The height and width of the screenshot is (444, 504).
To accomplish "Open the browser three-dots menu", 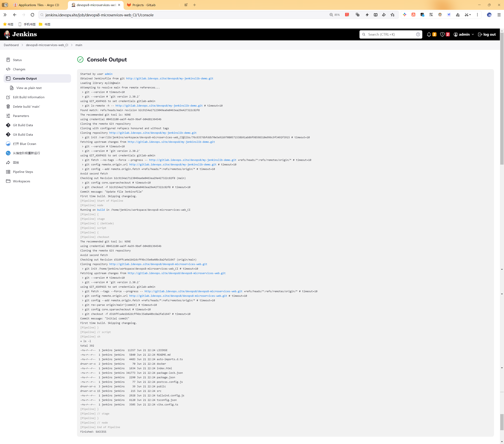I will tap(477, 15).
